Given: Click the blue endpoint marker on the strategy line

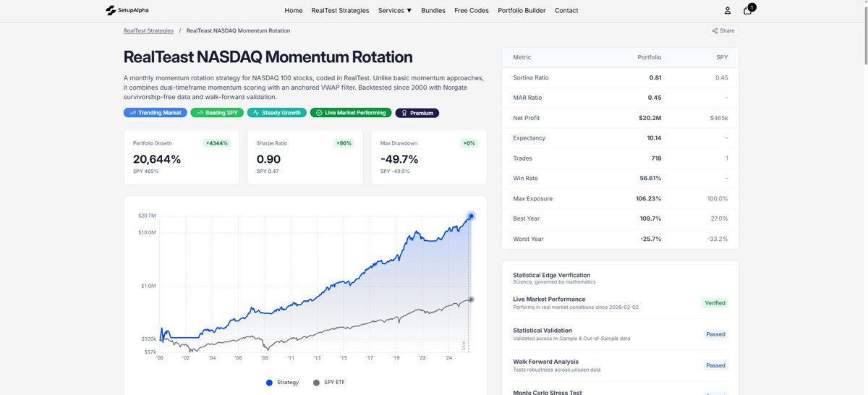Looking at the screenshot, I should pos(472,216).
